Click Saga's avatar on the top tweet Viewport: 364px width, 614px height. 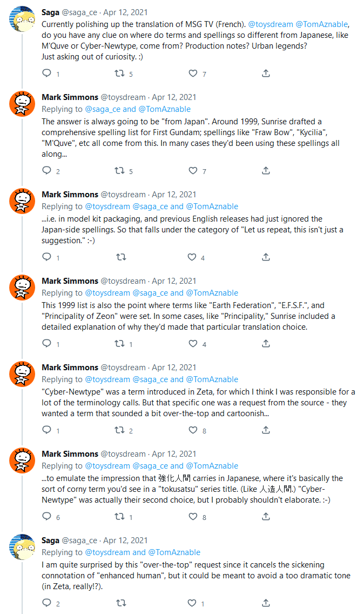pyautogui.click(x=22, y=19)
